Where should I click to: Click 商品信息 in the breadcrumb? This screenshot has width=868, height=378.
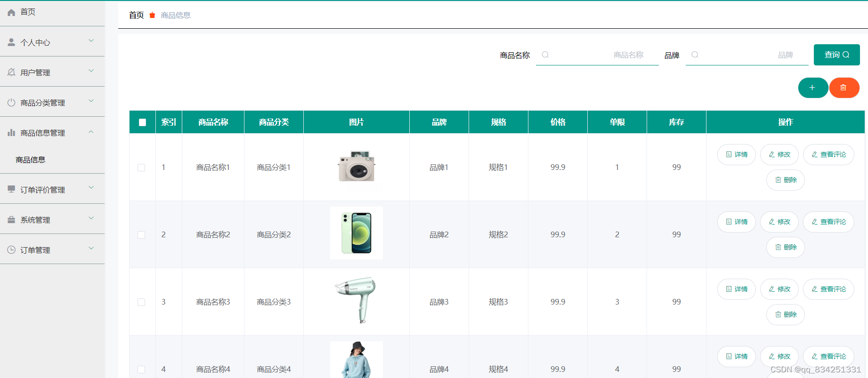[x=176, y=15]
